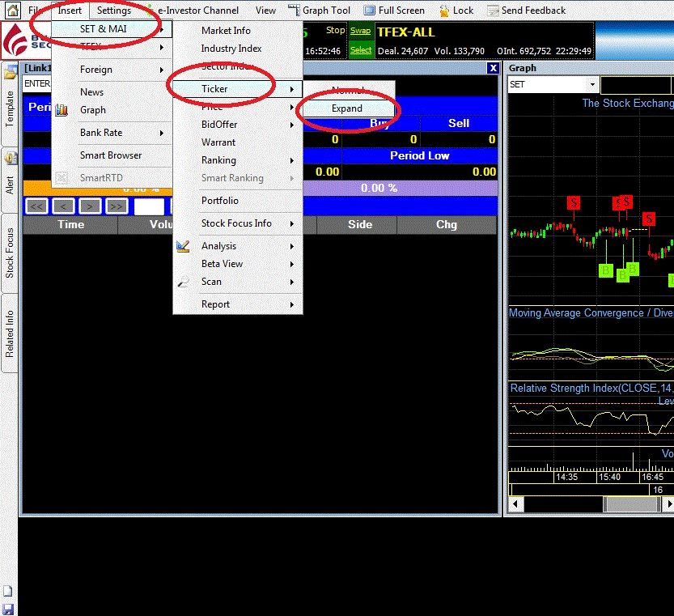Expand the SET & MAI submenu
Image resolution: width=674 pixels, height=616 pixels.
coord(112,29)
